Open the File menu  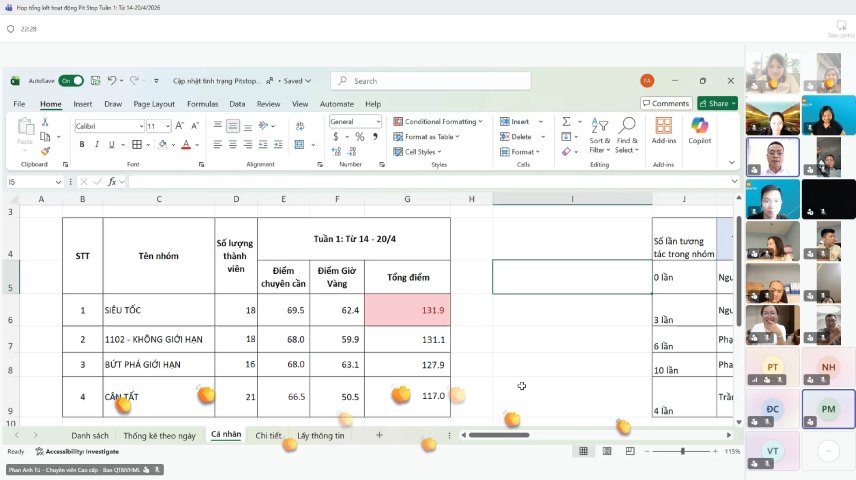[x=19, y=104]
